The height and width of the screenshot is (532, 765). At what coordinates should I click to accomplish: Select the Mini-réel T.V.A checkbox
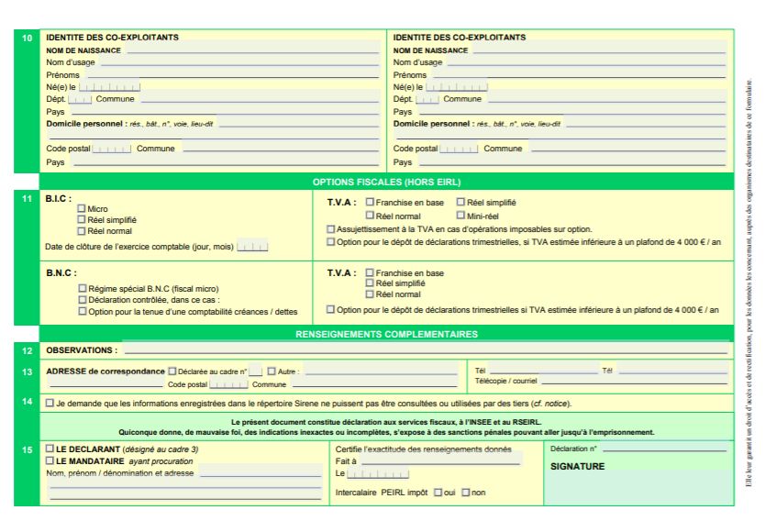[460, 216]
